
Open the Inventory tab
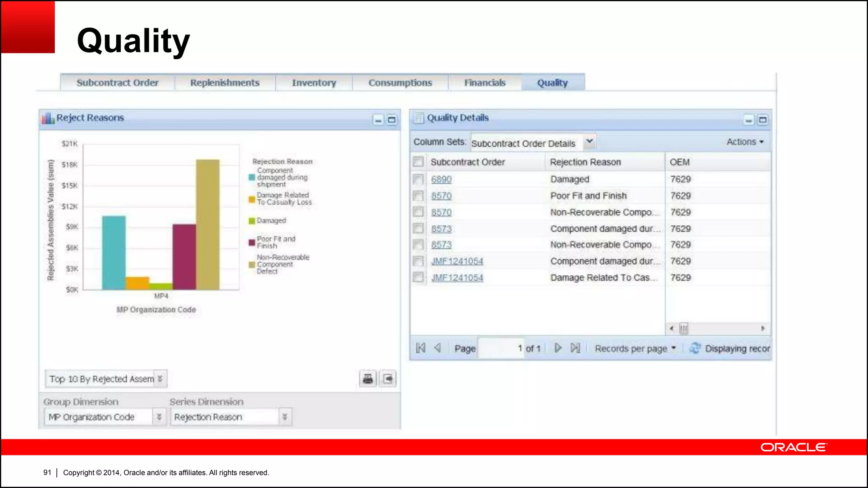click(314, 83)
